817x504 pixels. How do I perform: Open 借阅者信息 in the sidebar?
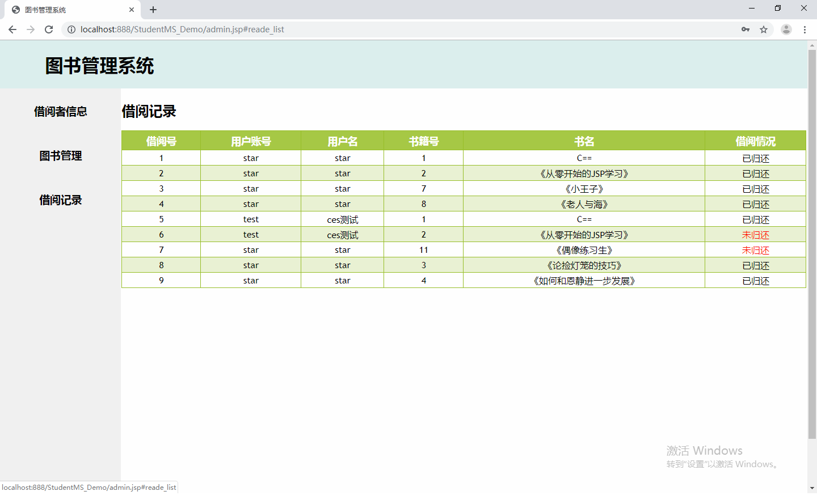(x=60, y=112)
